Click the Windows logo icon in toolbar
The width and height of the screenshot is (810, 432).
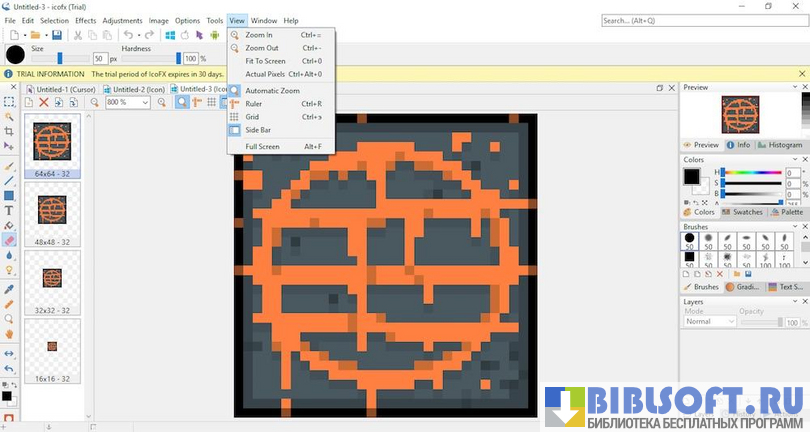pos(170,35)
